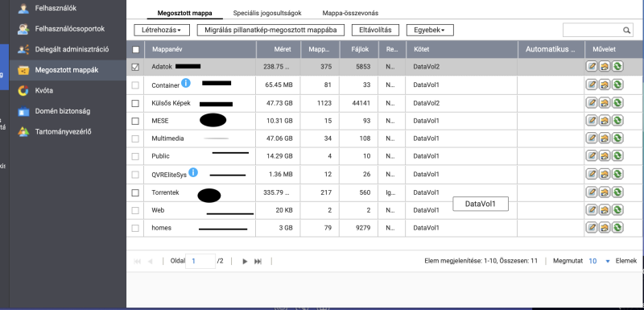Toggle select-all checkbox in table header

(x=135, y=50)
